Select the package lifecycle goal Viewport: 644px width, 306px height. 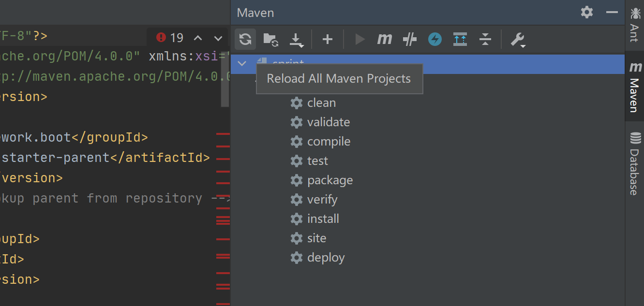click(321, 180)
